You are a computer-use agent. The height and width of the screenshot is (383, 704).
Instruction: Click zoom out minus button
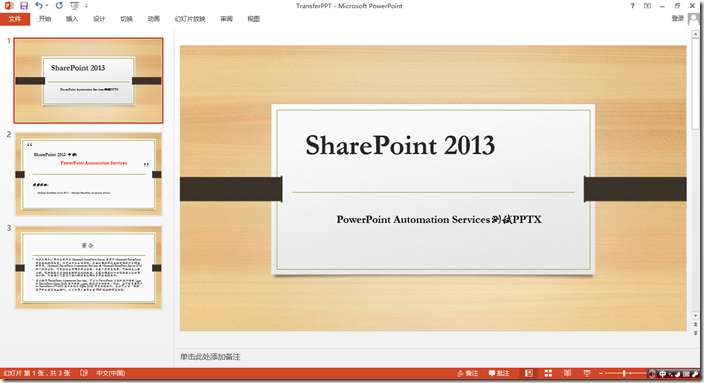click(x=601, y=373)
